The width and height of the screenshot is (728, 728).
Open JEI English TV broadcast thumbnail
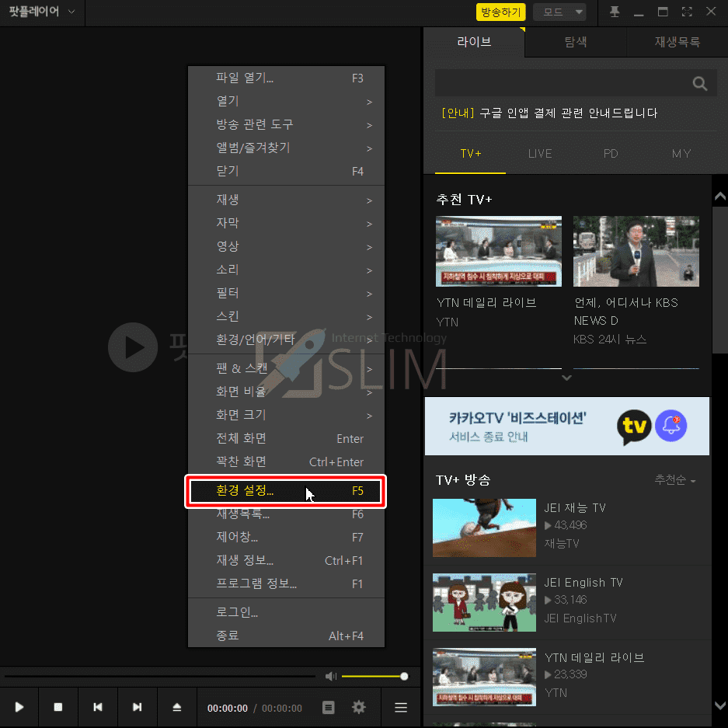pyautogui.click(x=484, y=603)
